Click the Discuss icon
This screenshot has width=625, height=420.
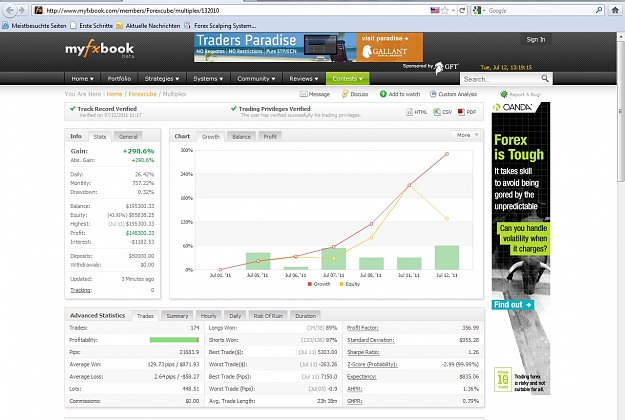tap(345, 94)
